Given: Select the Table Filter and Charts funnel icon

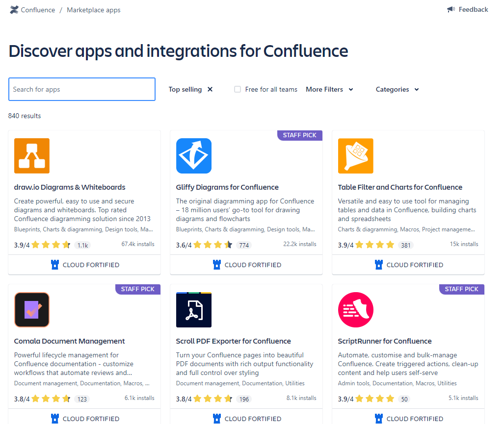Looking at the screenshot, I should [356, 156].
